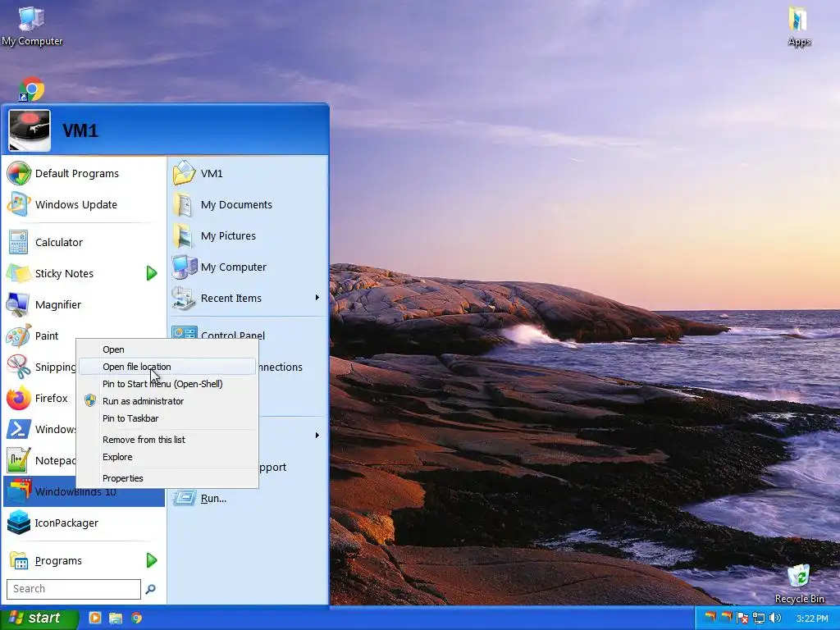Open My Documents from start menu
The width and height of the screenshot is (840, 630).
248,204
